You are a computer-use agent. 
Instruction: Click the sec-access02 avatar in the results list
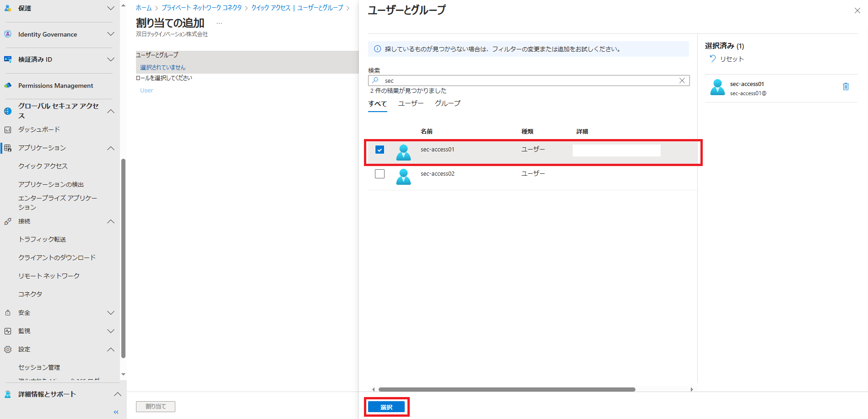tap(403, 177)
